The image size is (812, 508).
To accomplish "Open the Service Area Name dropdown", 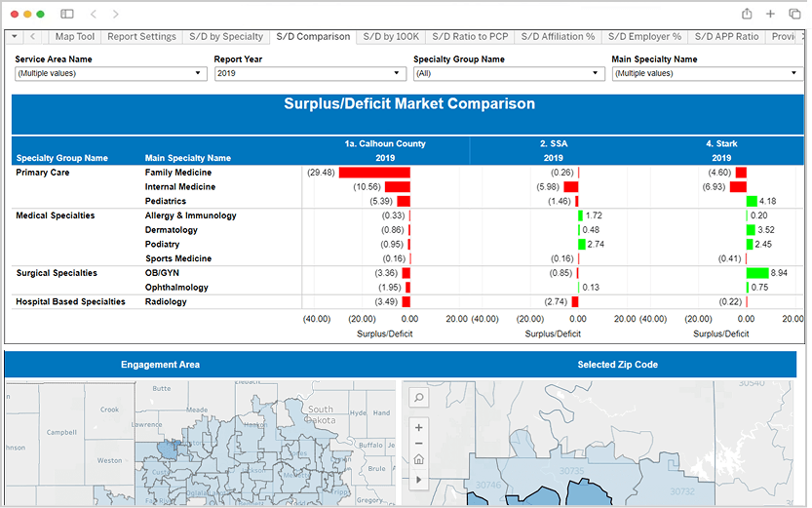I will (x=110, y=73).
